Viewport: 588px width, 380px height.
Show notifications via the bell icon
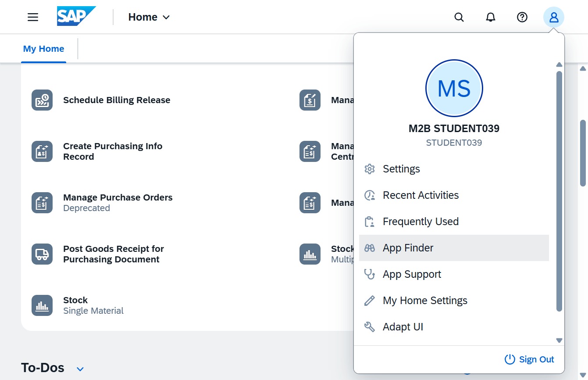pos(491,17)
